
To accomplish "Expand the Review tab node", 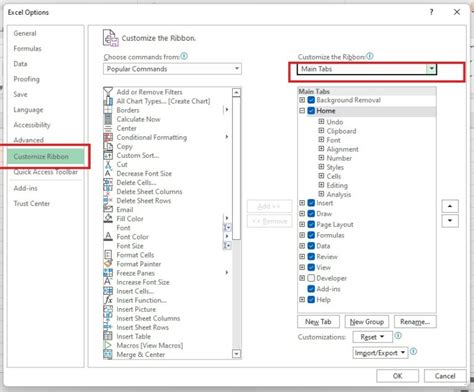I will pyautogui.click(x=302, y=256).
